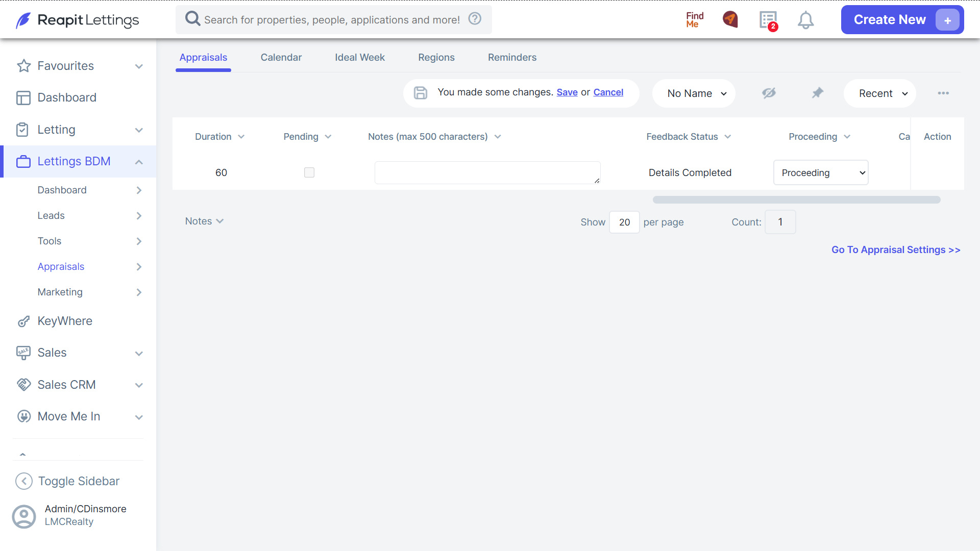Switch to the Calendar tab
The height and width of the screenshot is (551, 980).
[x=281, y=58]
